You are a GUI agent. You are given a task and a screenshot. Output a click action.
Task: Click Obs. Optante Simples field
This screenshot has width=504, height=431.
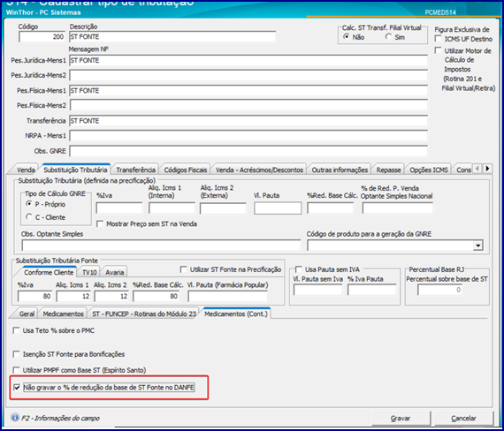[x=161, y=246]
